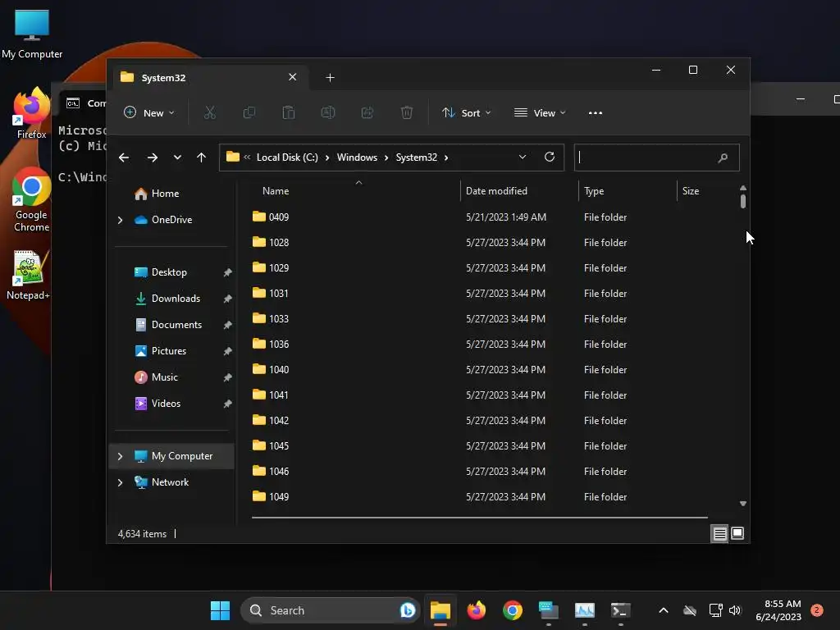Unpin Videos using its pin icon
The width and height of the screenshot is (840, 630).
click(228, 404)
